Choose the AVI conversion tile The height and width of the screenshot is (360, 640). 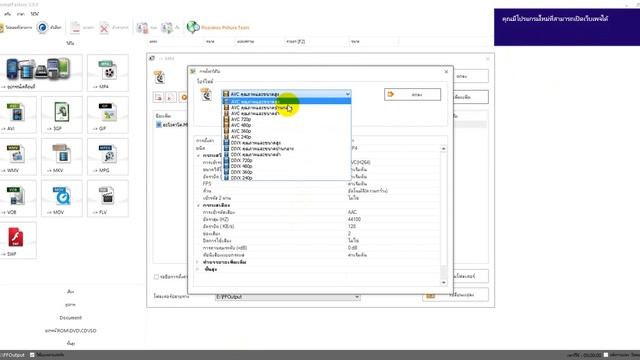[x=18, y=115]
